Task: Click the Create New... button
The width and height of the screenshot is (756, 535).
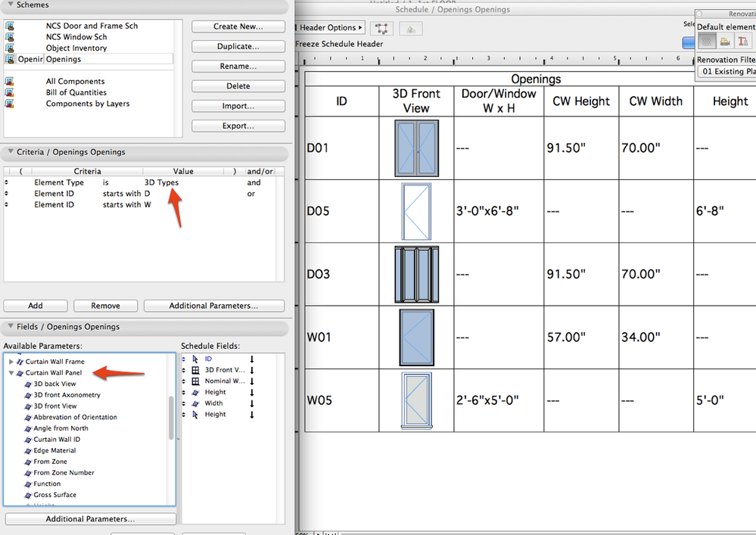Action: pos(238,26)
